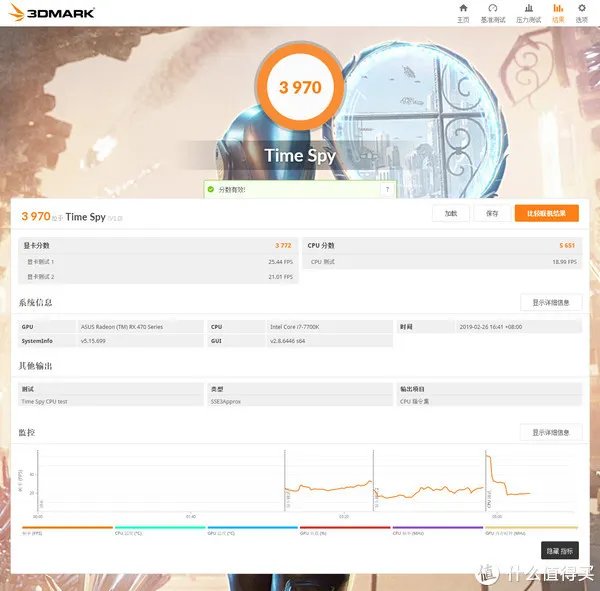
Task: Show details button beside 系统信息
Action: coord(551,302)
